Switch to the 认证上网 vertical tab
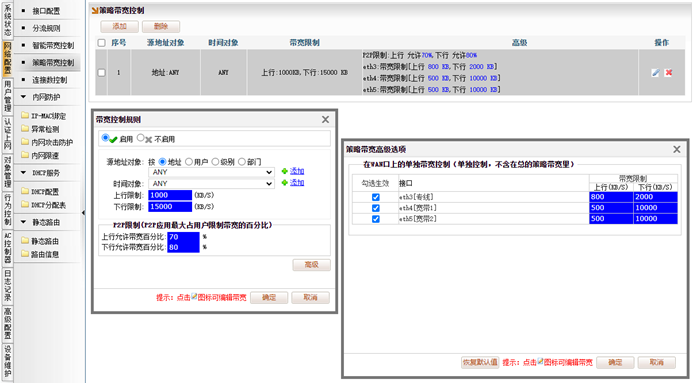 (x=8, y=133)
